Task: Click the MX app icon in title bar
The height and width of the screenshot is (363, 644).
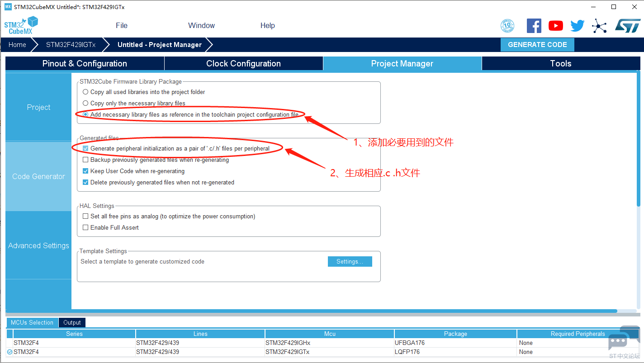Action: [x=8, y=7]
